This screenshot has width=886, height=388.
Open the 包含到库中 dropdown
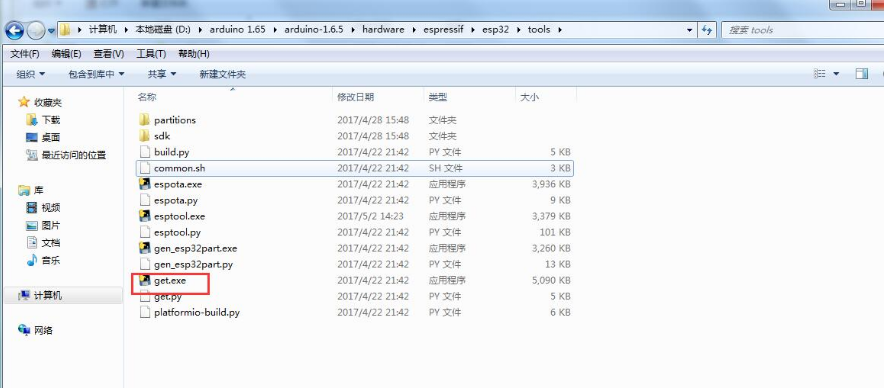click(96, 74)
